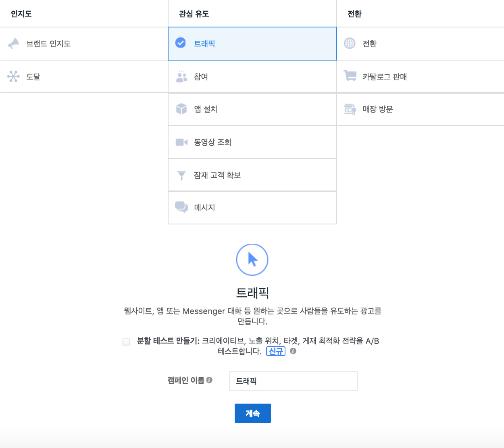The height and width of the screenshot is (448, 504).
Task: Open the 신규 link
Action: (x=276, y=351)
